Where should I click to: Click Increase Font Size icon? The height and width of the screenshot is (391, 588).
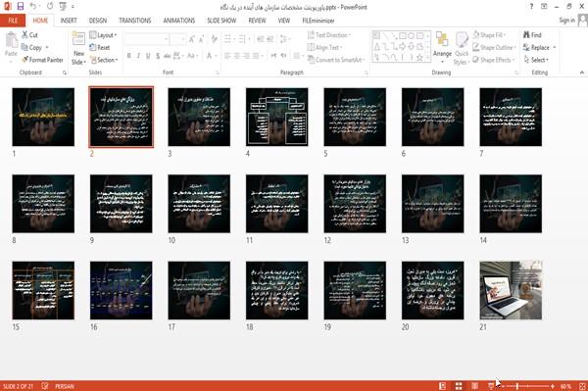[192, 38]
